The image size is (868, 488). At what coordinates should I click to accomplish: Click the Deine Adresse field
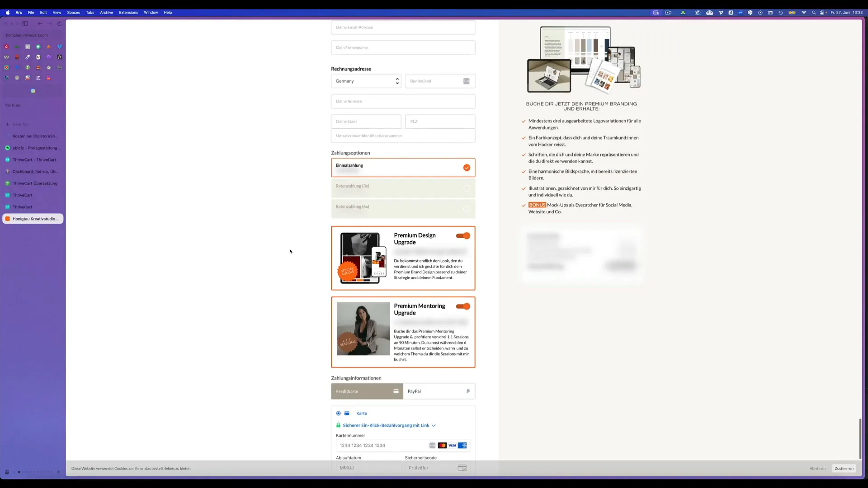(403, 101)
